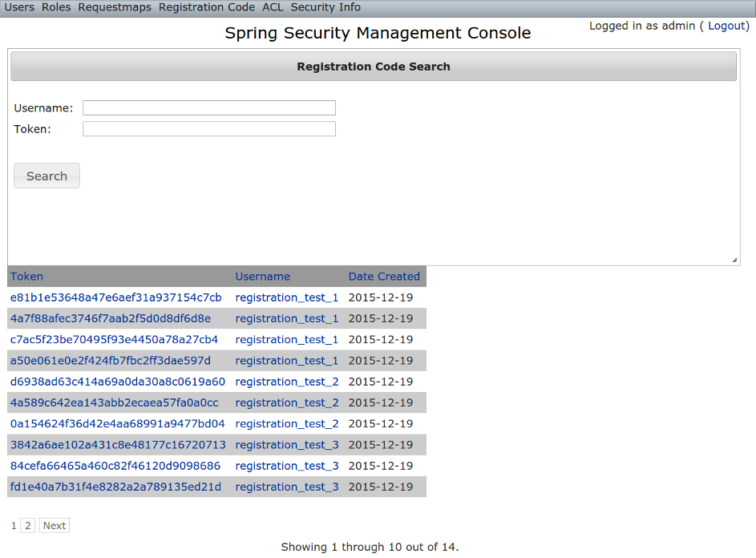This screenshot has width=756, height=558.
Task: Open token d6938ad63c414a69a0da30a8c0619a60
Action: pos(116,382)
